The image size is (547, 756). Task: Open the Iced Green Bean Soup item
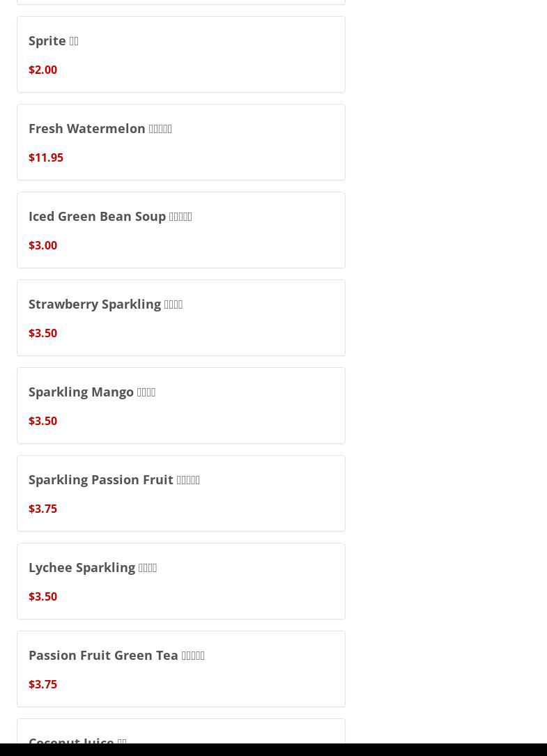[x=110, y=217]
